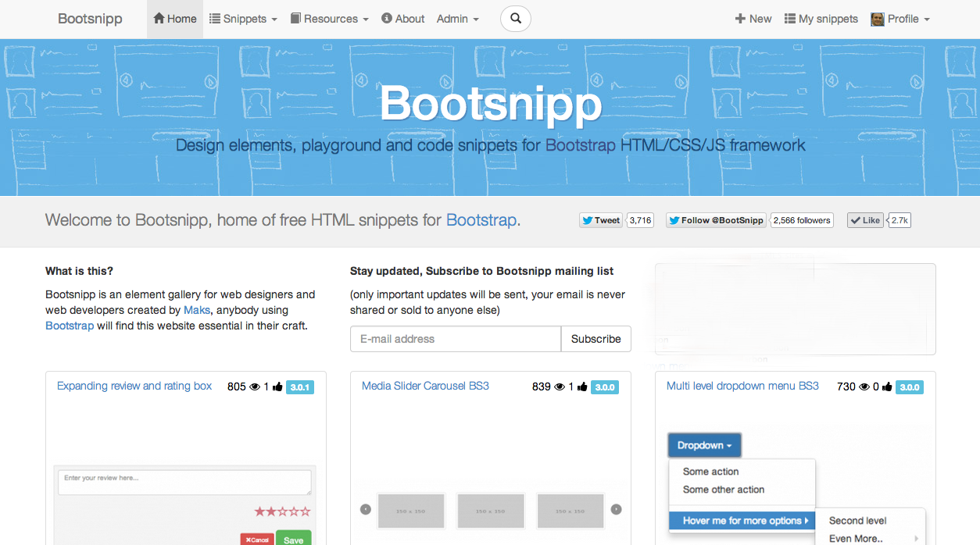Screen dimensions: 980x545
Task: Click 3.0.0 badge on Media Slider snippet
Action: (x=605, y=386)
